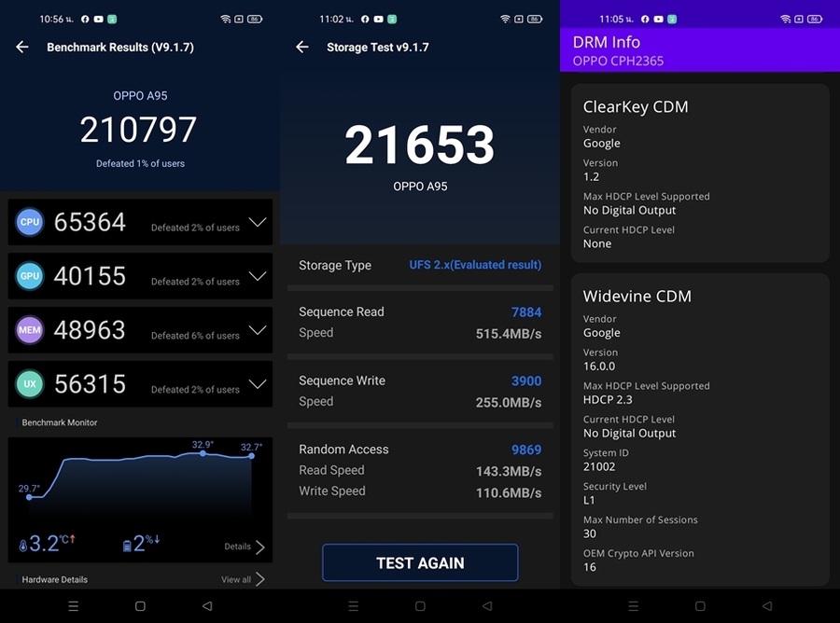This screenshot has width=840, height=623.
Task: Click the green UX score badge
Action: [30, 384]
